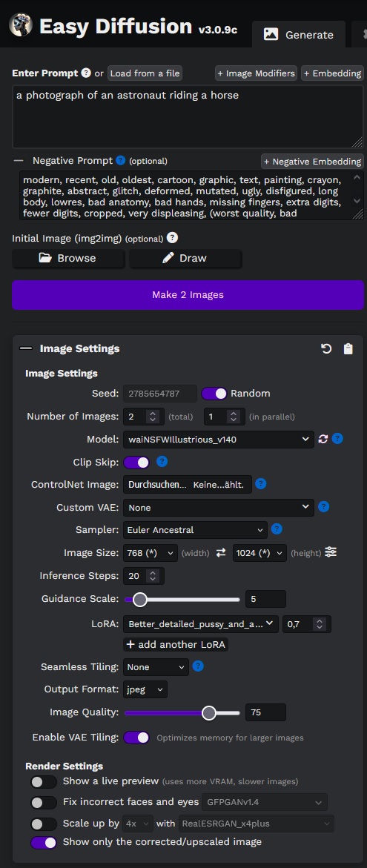Enable the Scale up by switch

tap(44, 824)
